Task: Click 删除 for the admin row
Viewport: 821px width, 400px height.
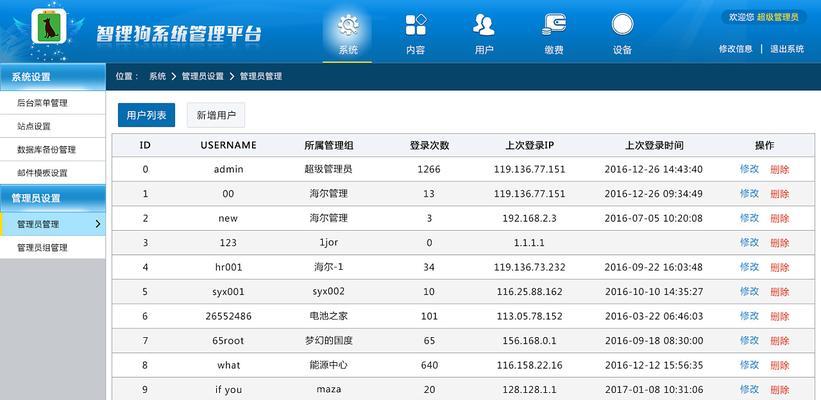Action: (x=780, y=170)
